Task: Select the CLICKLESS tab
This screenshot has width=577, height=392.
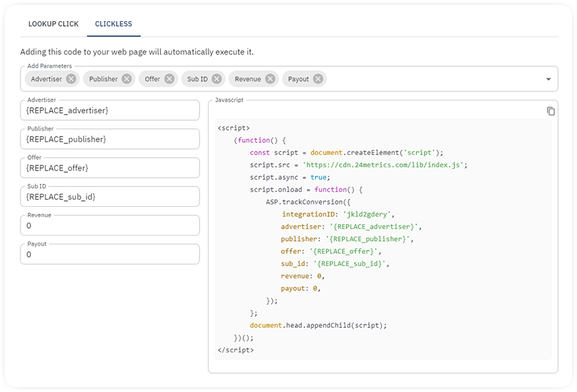Action: point(113,24)
